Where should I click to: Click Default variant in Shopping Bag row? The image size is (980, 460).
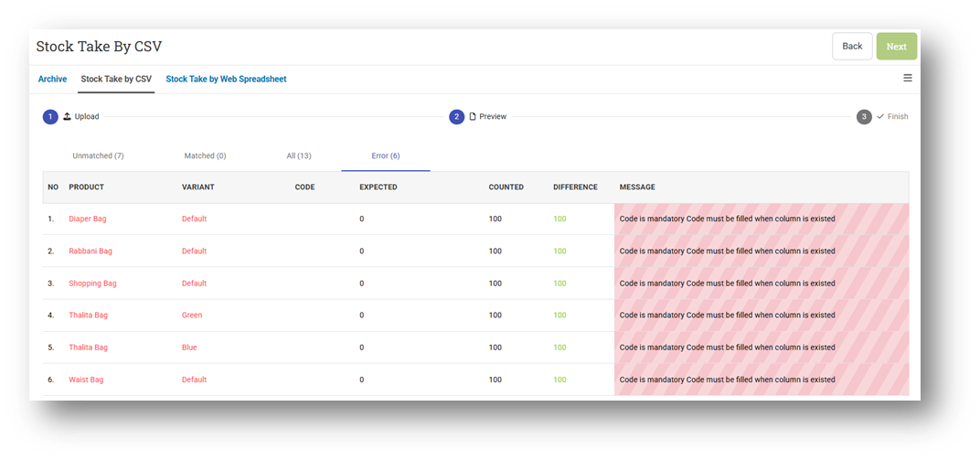[195, 283]
